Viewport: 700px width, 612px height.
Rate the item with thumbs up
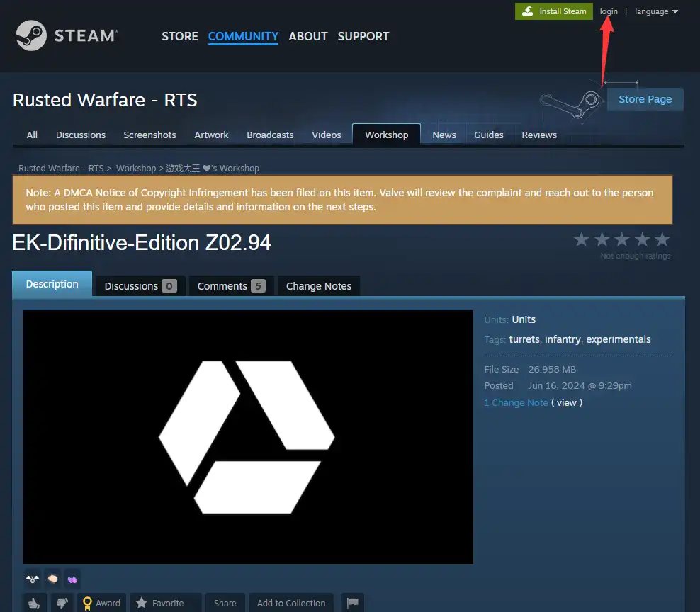(35, 603)
